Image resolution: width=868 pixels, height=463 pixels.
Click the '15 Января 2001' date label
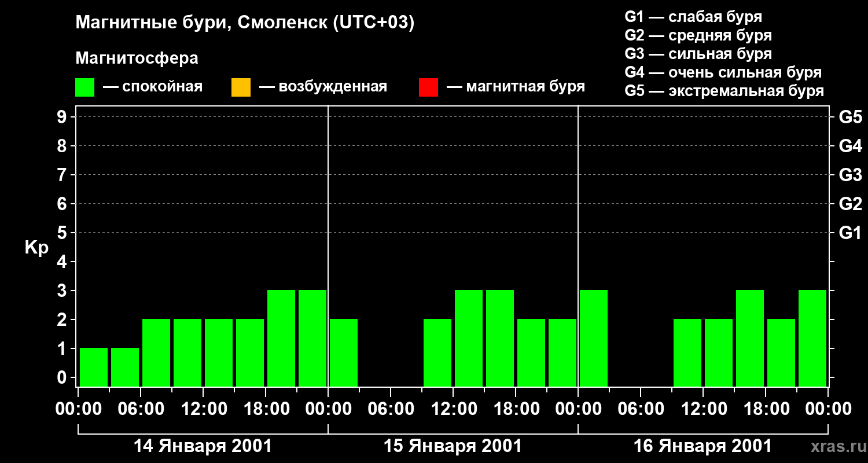pos(453,446)
